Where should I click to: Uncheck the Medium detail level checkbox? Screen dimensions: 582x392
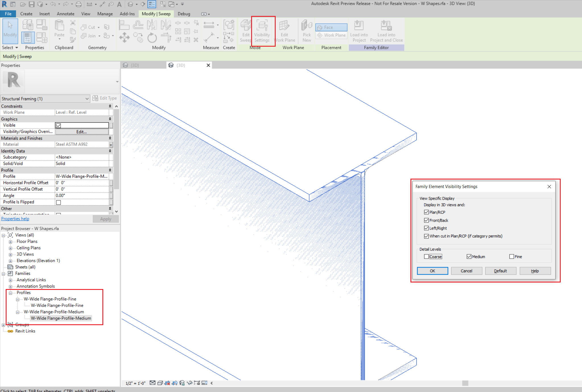click(x=469, y=257)
